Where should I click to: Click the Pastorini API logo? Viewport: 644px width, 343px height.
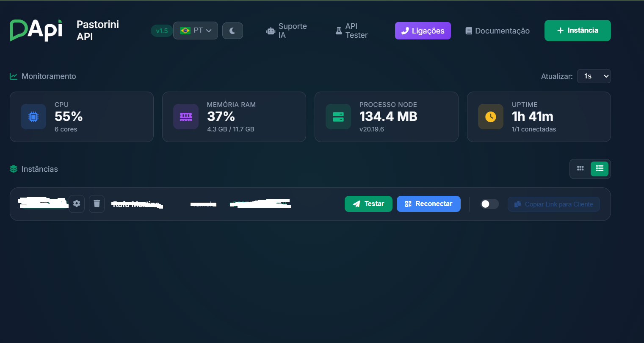[x=36, y=31]
